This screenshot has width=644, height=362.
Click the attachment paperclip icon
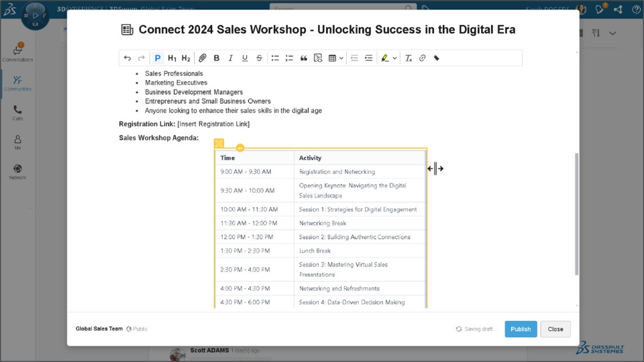[x=202, y=58]
